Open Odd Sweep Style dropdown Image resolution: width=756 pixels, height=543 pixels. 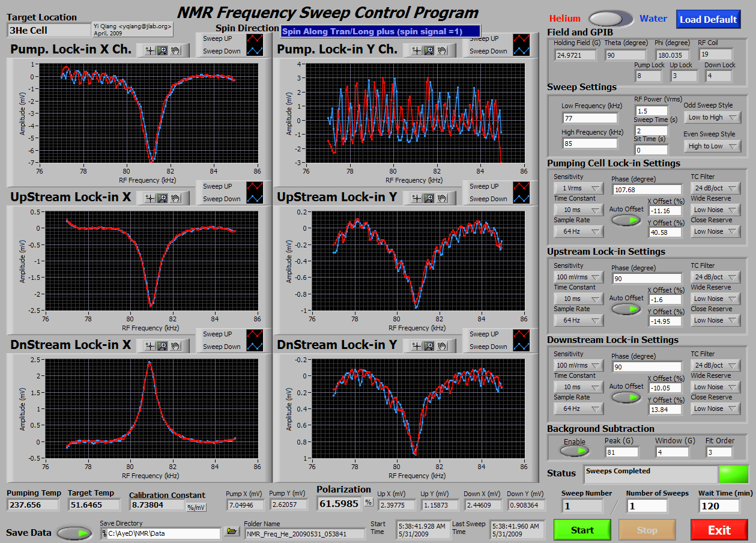tap(712, 117)
